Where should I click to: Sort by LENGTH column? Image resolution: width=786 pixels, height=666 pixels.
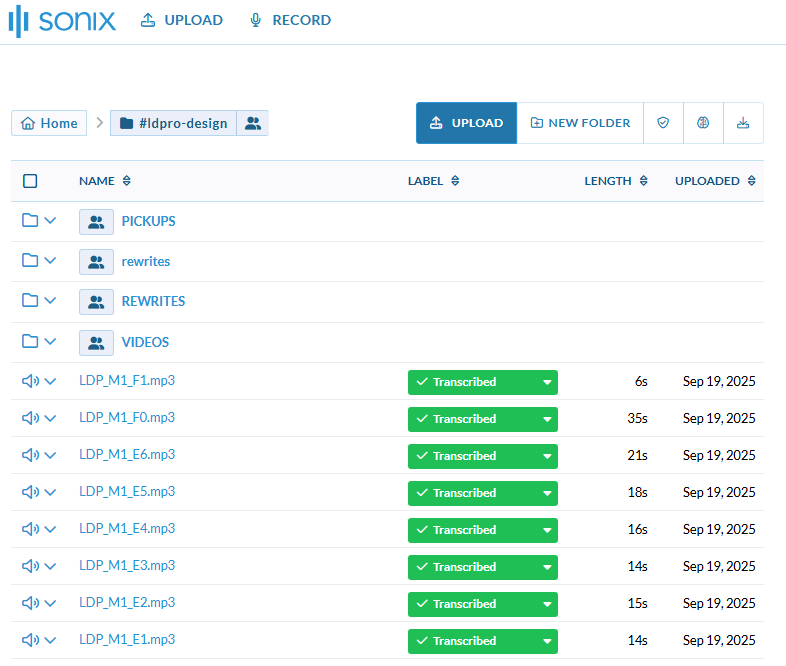[x=616, y=181]
